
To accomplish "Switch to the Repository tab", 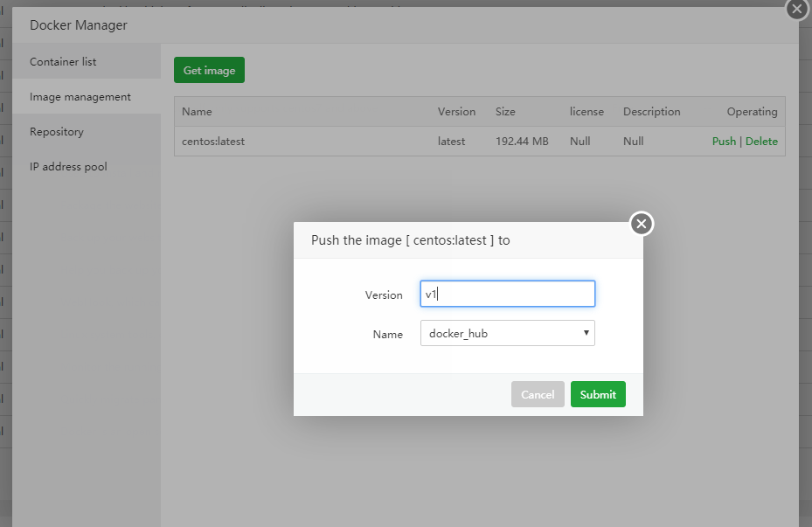I will (57, 132).
